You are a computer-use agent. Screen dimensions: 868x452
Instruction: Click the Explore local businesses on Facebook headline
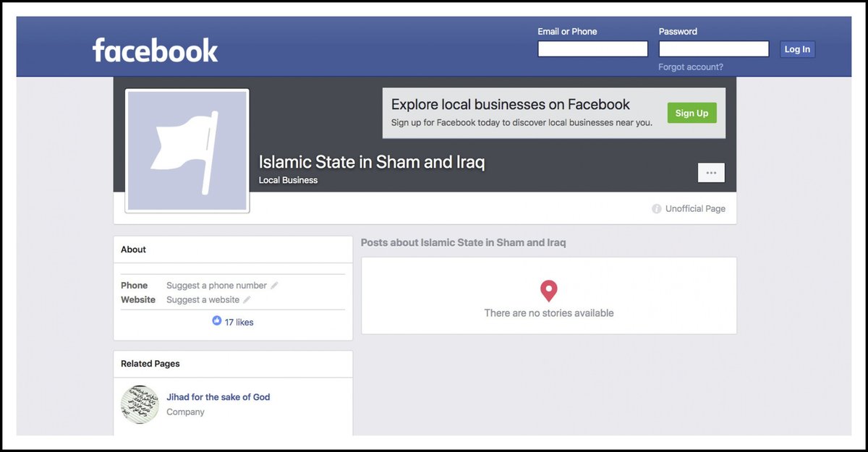[x=511, y=104]
